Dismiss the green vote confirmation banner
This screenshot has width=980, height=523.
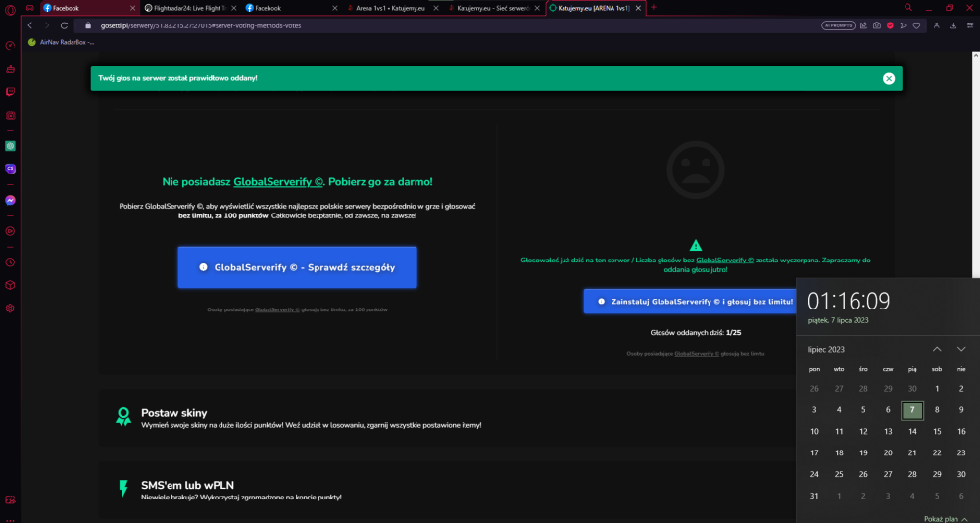point(889,78)
